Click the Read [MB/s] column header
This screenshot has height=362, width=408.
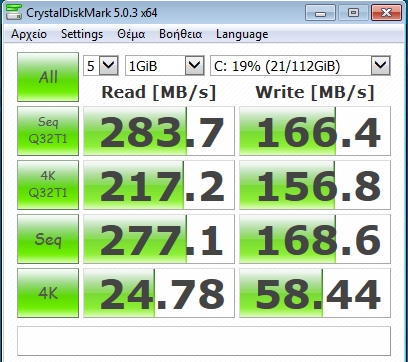pyautogui.click(x=159, y=92)
